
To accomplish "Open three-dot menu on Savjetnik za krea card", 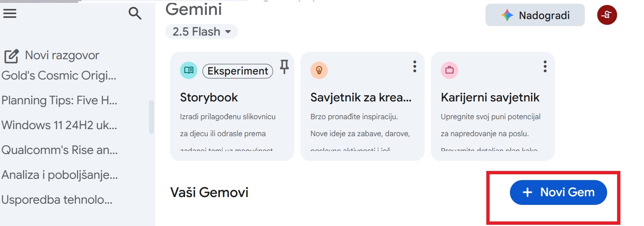I will 415,66.
